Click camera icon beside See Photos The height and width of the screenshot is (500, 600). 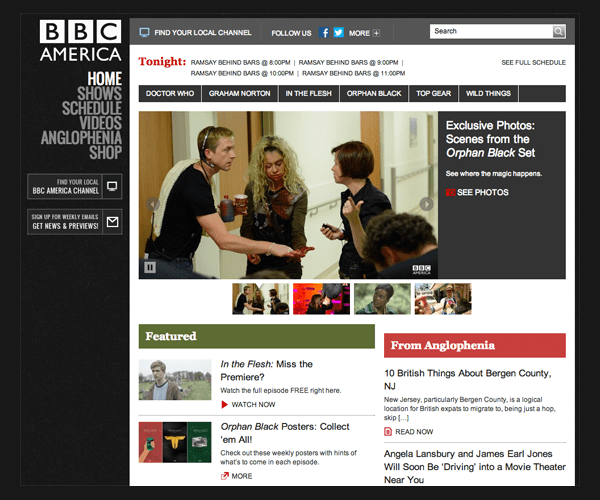(x=450, y=192)
